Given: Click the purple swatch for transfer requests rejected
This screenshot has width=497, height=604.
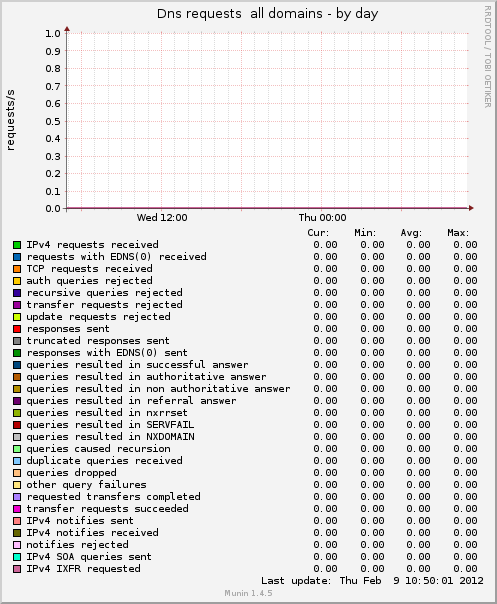Looking at the screenshot, I should [17, 305].
